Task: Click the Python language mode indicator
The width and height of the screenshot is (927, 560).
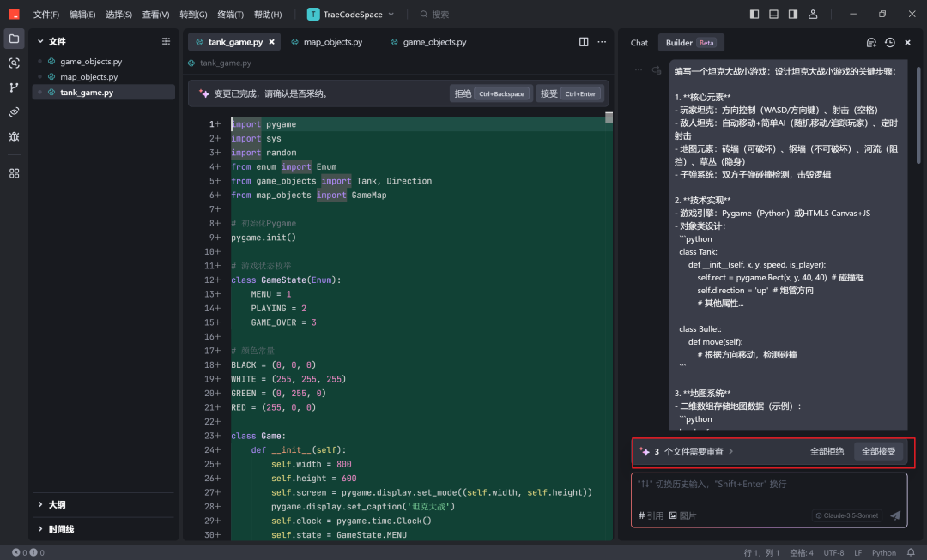Action: (x=884, y=553)
